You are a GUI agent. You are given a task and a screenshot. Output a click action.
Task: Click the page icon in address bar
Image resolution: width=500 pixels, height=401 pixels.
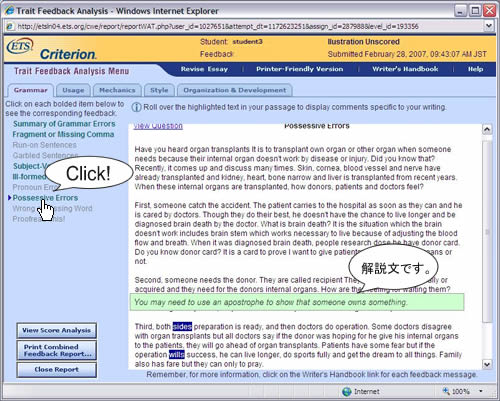[x=10, y=26]
